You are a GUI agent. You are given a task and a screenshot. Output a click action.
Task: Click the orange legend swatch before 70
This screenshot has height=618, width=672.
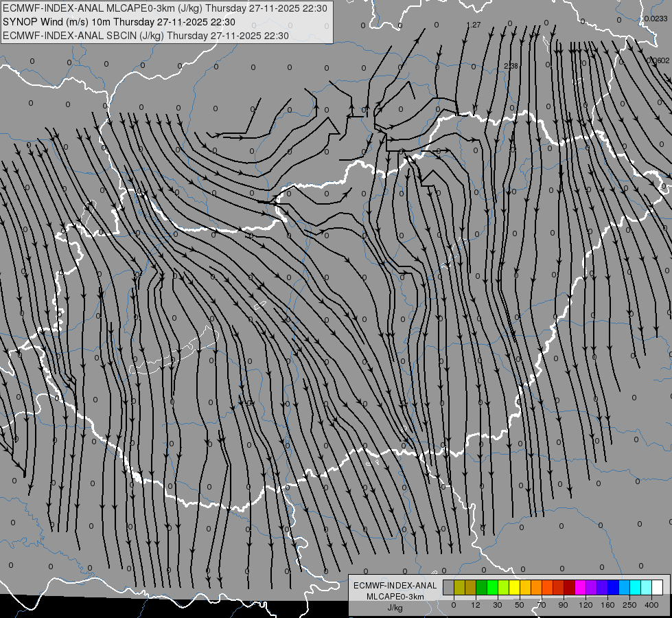click(x=537, y=587)
